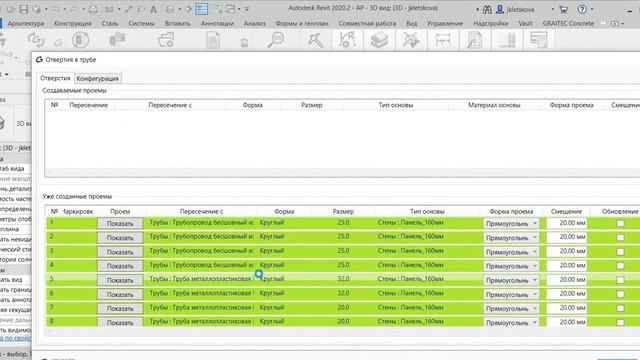Viewport: 640px width, 360px height.
Task: Click the Тип основы column header in lower table
Action: point(427,211)
